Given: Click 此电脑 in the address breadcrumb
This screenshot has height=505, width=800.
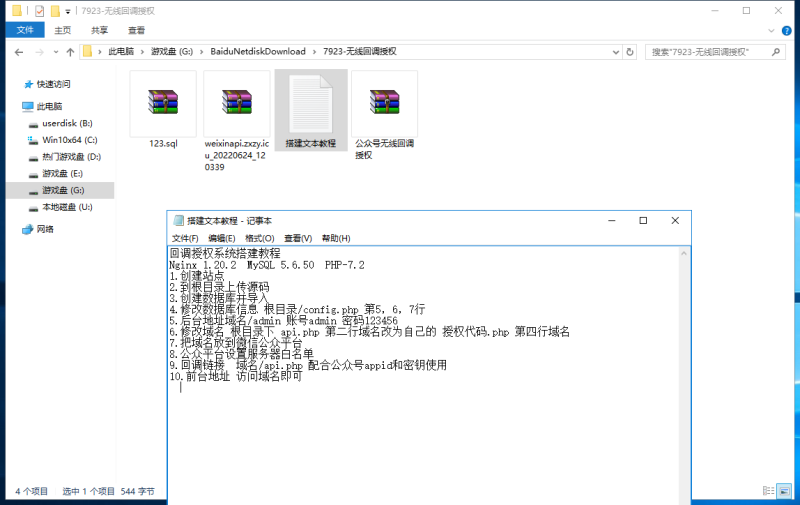Looking at the screenshot, I should [x=121, y=52].
